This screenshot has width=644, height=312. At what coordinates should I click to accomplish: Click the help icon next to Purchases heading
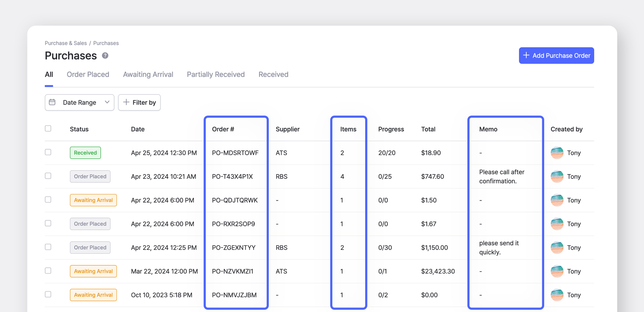click(x=104, y=56)
